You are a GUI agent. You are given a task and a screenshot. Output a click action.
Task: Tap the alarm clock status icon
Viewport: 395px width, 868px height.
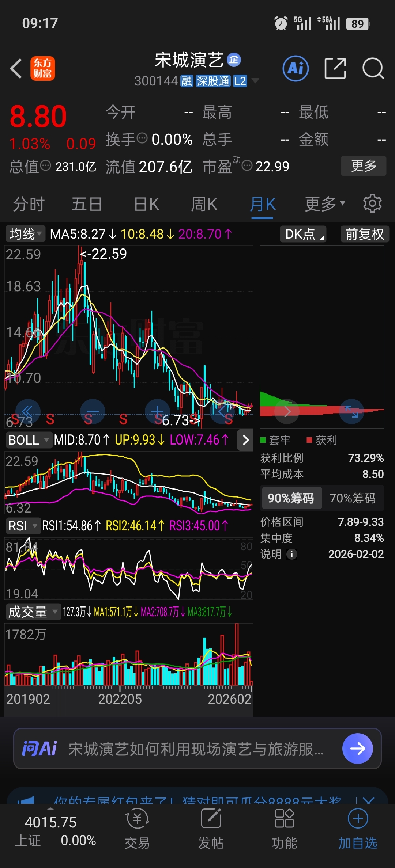(281, 24)
